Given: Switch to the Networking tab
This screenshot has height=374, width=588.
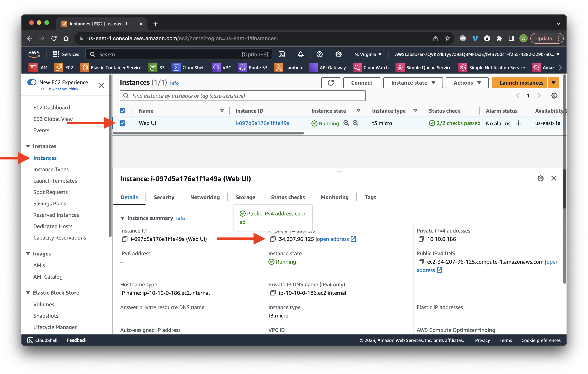Looking at the screenshot, I should [205, 197].
